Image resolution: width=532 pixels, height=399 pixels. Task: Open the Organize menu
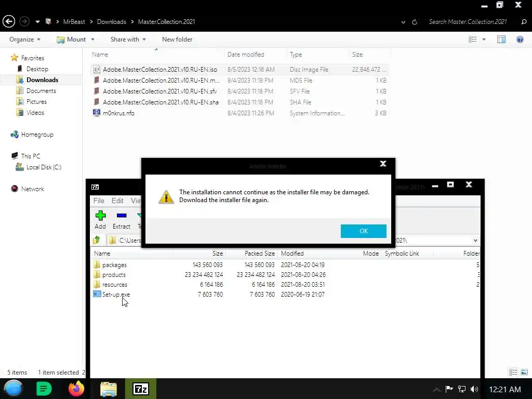(x=25, y=39)
